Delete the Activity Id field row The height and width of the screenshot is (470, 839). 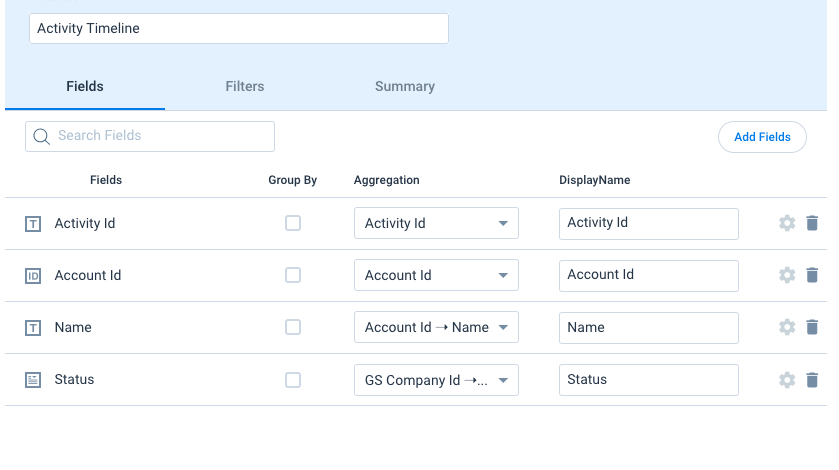(x=812, y=223)
